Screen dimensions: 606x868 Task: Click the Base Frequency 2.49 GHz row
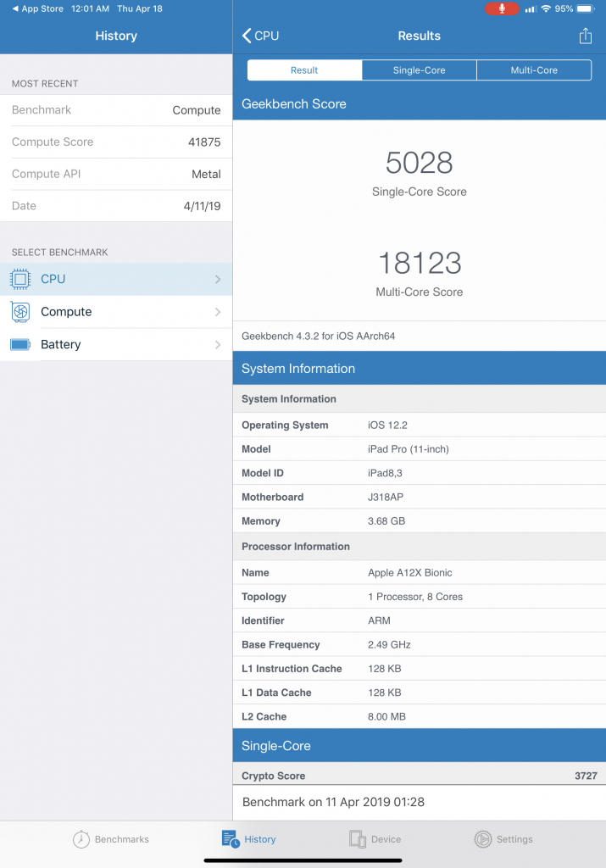coord(420,645)
